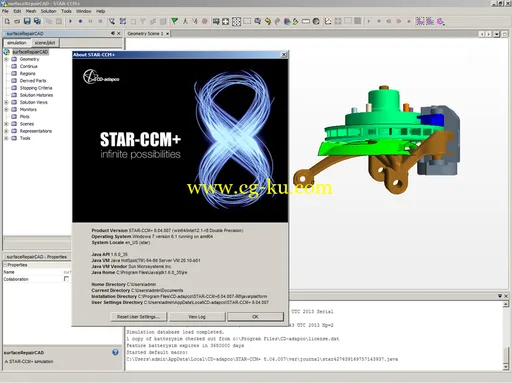Click Reset User Settings button
The image size is (512, 383).
coord(139,317)
